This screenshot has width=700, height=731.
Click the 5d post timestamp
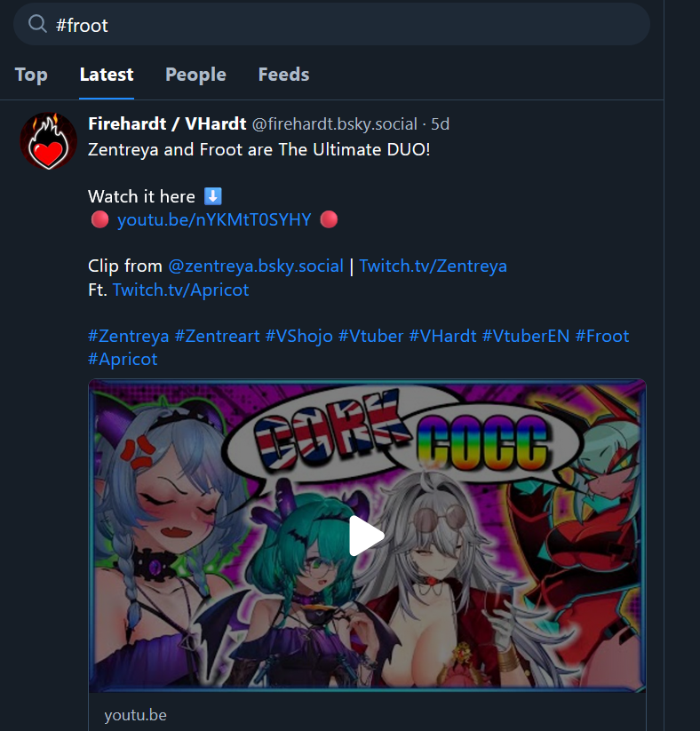(x=441, y=124)
